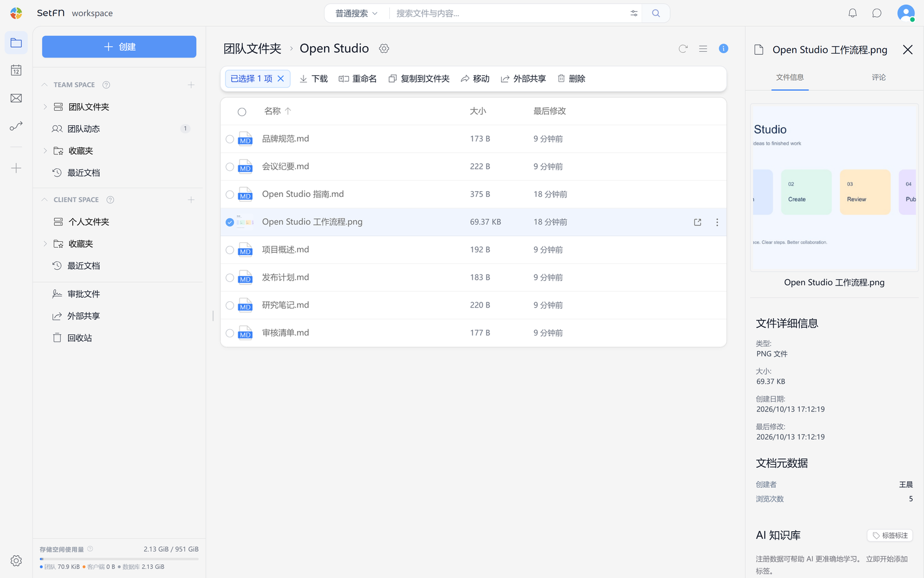
Task: Click the 标签标注 button
Action: click(890, 535)
